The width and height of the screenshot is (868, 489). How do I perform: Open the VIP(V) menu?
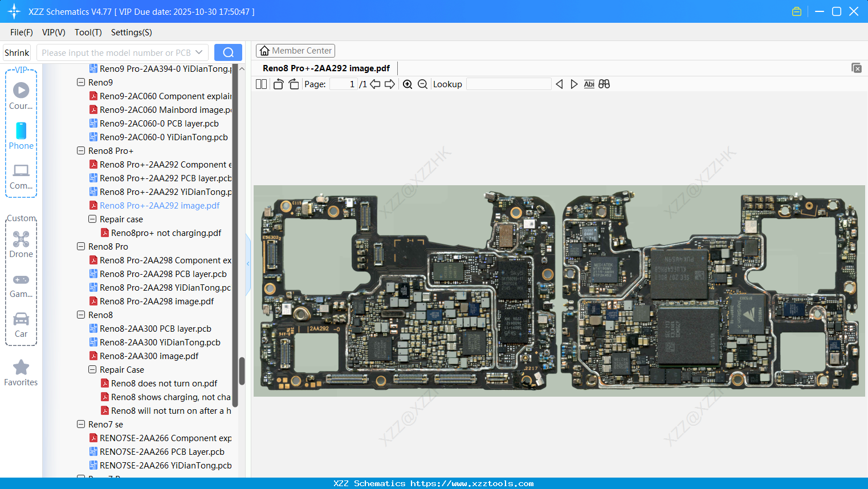[x=54, y=32]
